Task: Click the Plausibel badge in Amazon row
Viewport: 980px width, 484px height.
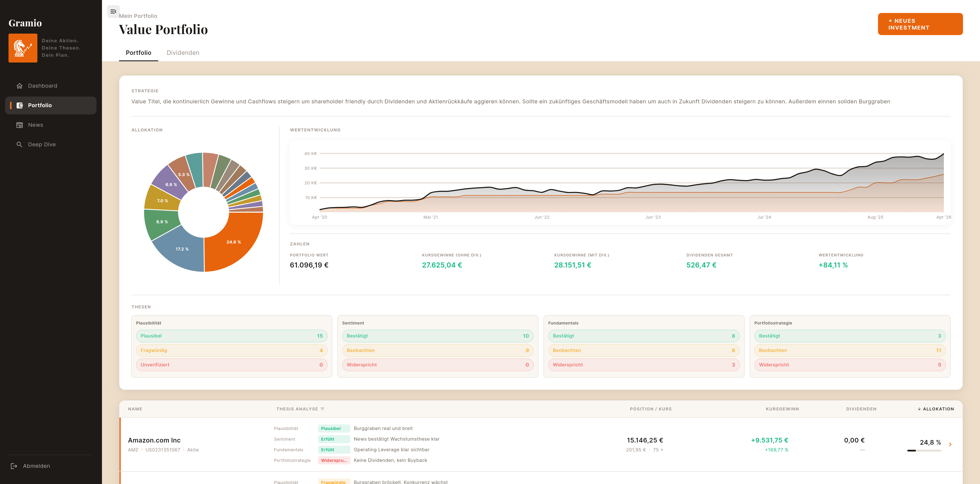Action: [x=334, y=429]
